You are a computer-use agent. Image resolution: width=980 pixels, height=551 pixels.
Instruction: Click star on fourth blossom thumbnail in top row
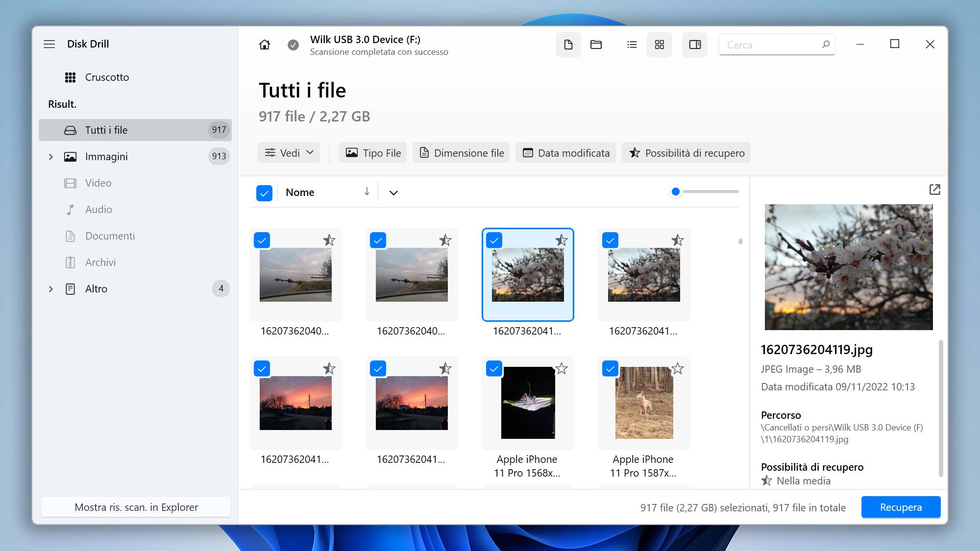(x=678, y=240)
